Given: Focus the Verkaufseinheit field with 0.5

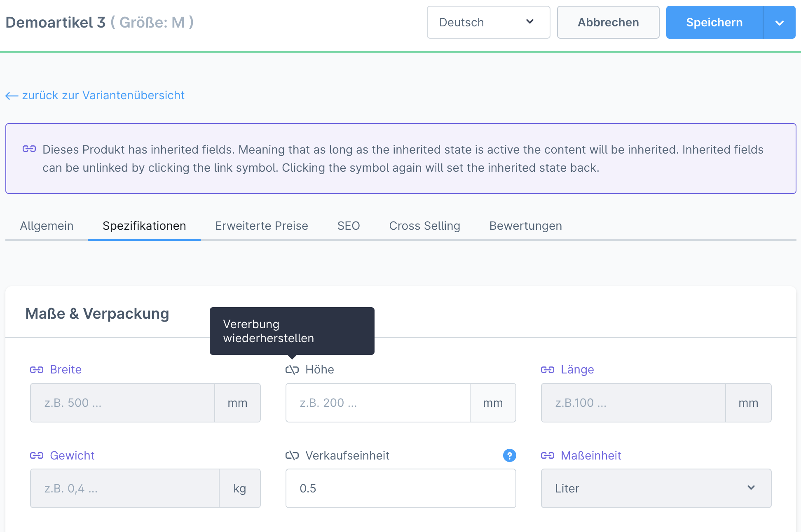Looking at the screenshot, I should [x=400, y=488].
